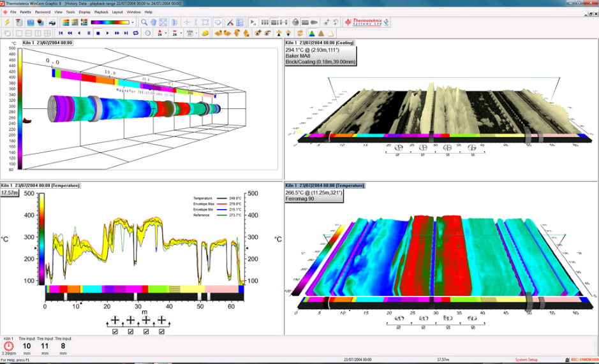
Task: Open the checklist options icon
Action: (239, 22)
